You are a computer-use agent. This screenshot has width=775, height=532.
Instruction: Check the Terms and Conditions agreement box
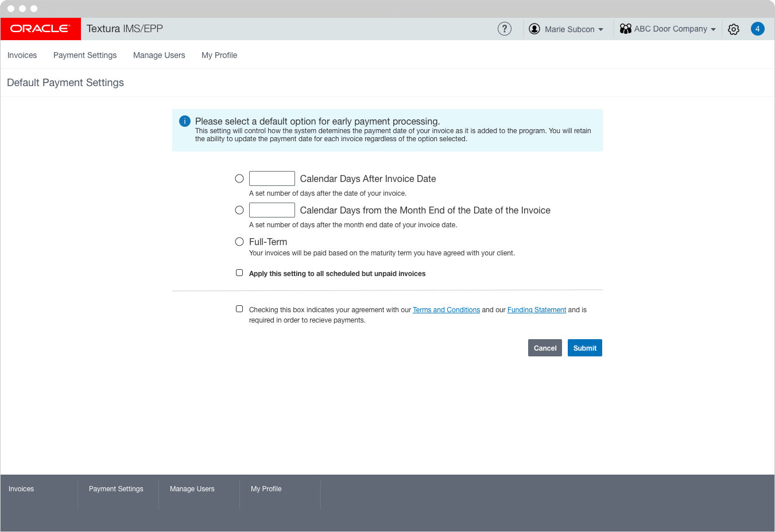click(x=239, y=309)
